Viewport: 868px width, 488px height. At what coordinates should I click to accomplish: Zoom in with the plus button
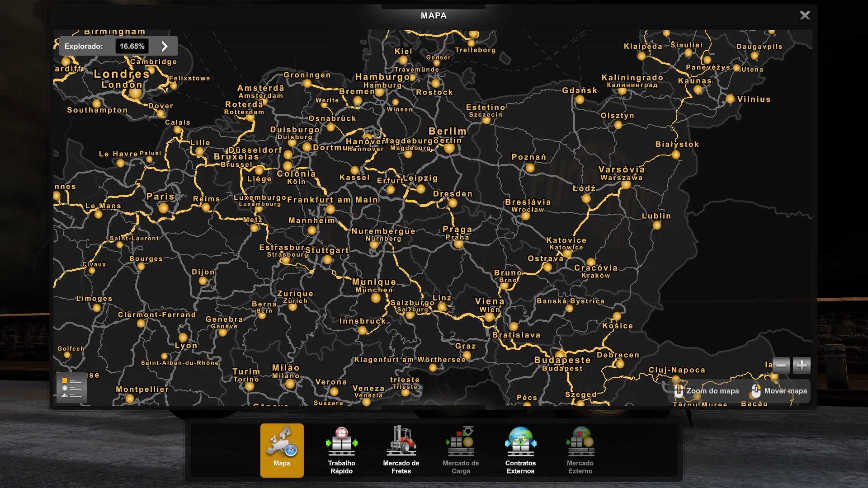tap(802, 365)
